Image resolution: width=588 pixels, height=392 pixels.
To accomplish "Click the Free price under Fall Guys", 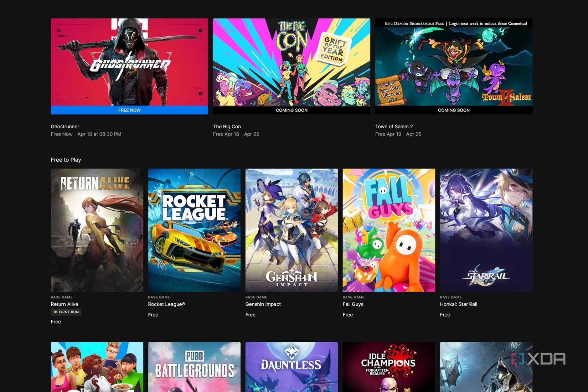I will point(348,315).
